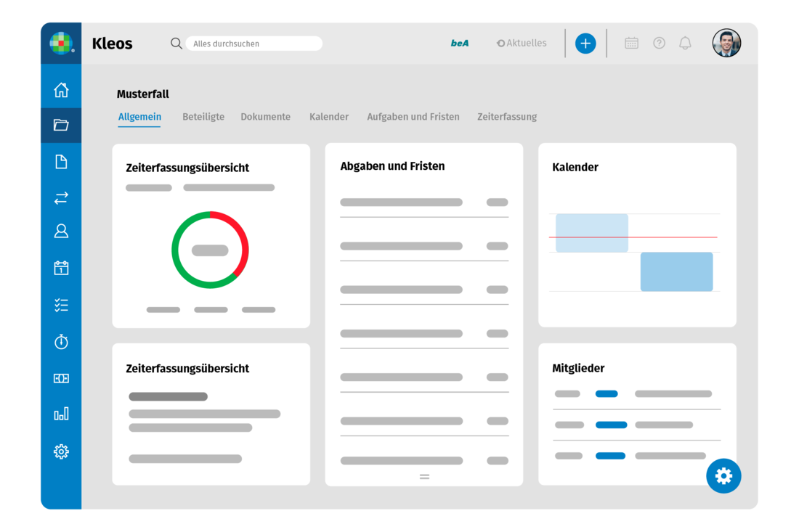Switch to the Beteiligte tab
Image resolution: width=799 pixels, height=532 pixels.
(x=203, y=117)
